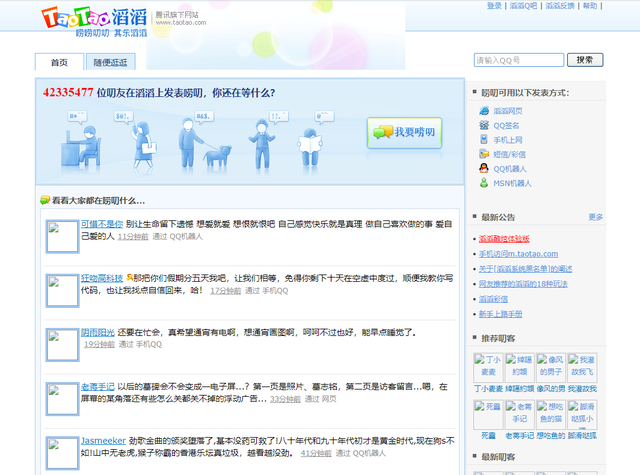Click the 我要唠叨 button
This screenshot has width=640, height=475.
point(404,133)
